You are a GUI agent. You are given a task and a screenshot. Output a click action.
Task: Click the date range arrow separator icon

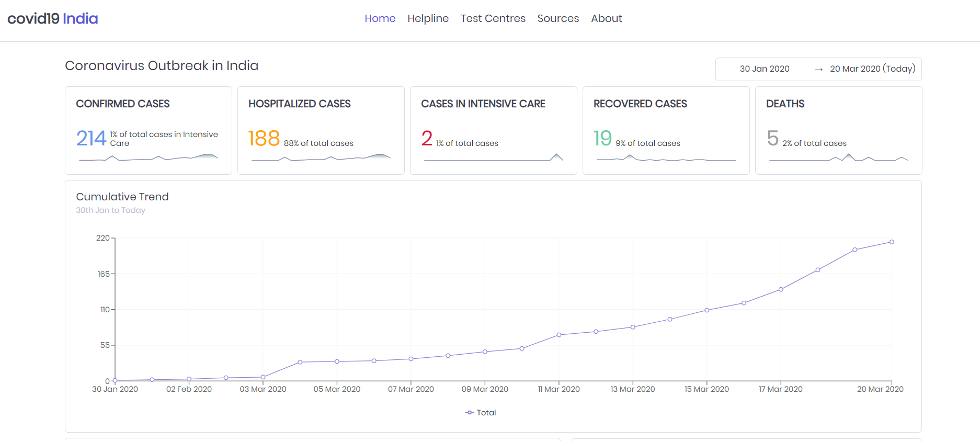pyautogui.click(x=818, y=70)
